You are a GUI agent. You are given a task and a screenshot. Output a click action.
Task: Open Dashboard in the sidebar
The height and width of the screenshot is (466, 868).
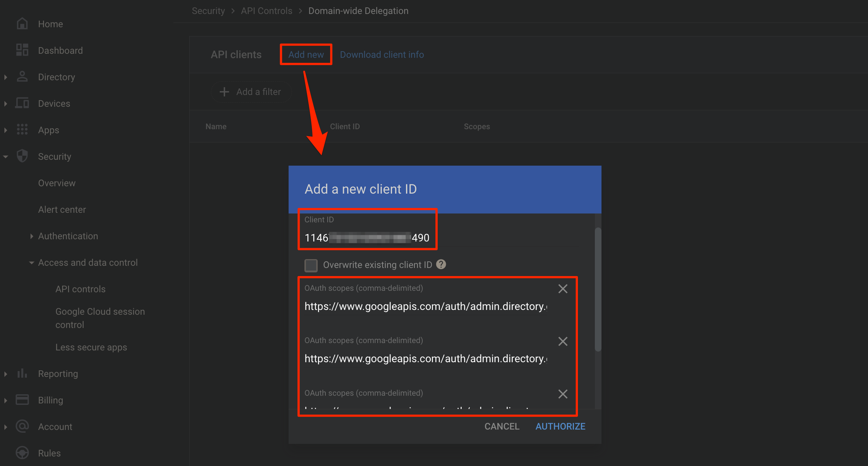tap(60, 50)
